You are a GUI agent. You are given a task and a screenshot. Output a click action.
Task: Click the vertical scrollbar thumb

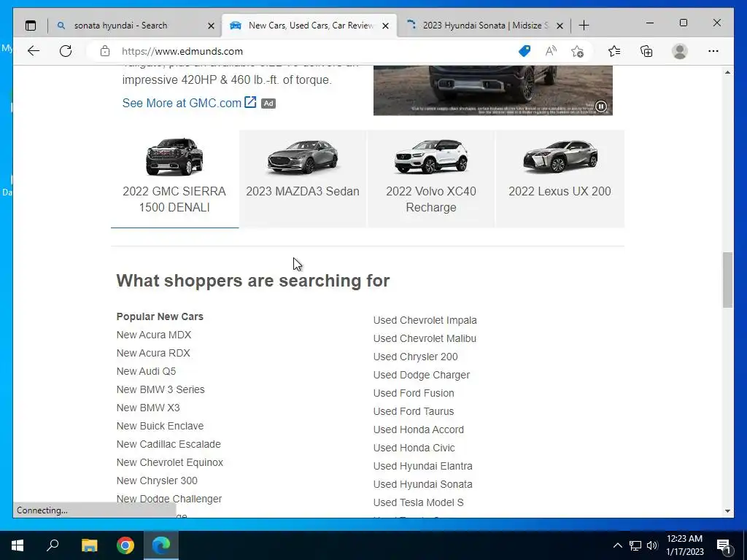coord(727,280)
